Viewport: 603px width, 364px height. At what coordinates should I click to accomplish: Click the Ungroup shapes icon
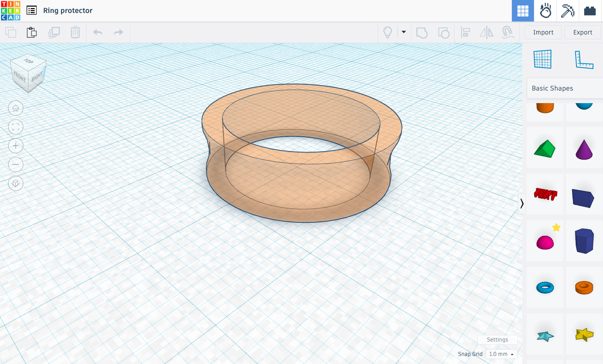443,32
